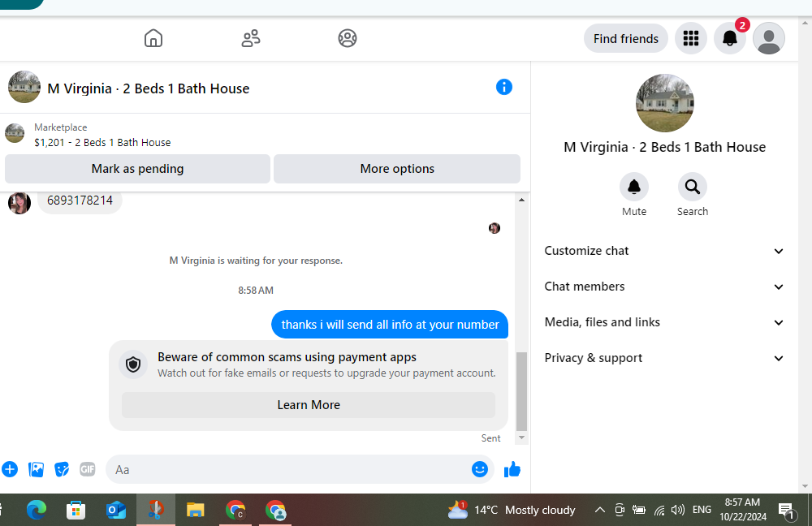Click More options button
812x526 pixels.
pyautogui.click(x=397, y=169)
